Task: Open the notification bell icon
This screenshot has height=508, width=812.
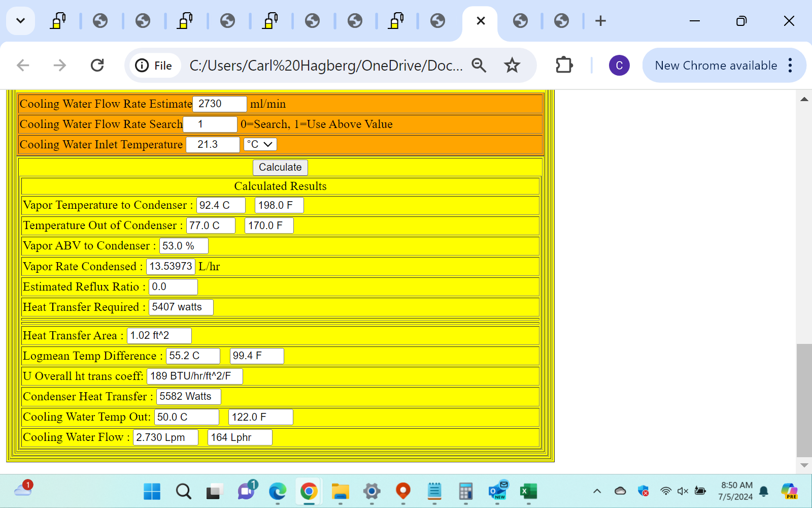Action: click(764, 491)
